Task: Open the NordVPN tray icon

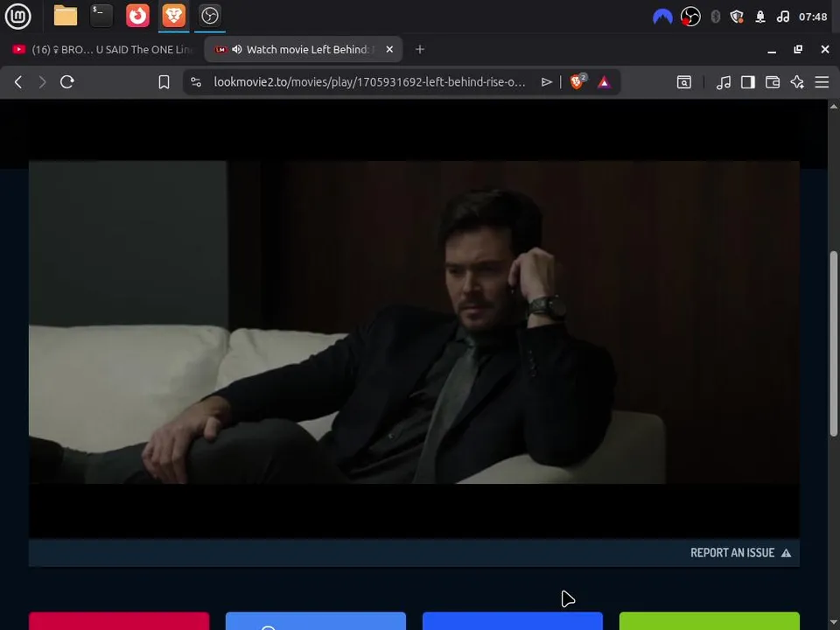Action: click(662, 17)
